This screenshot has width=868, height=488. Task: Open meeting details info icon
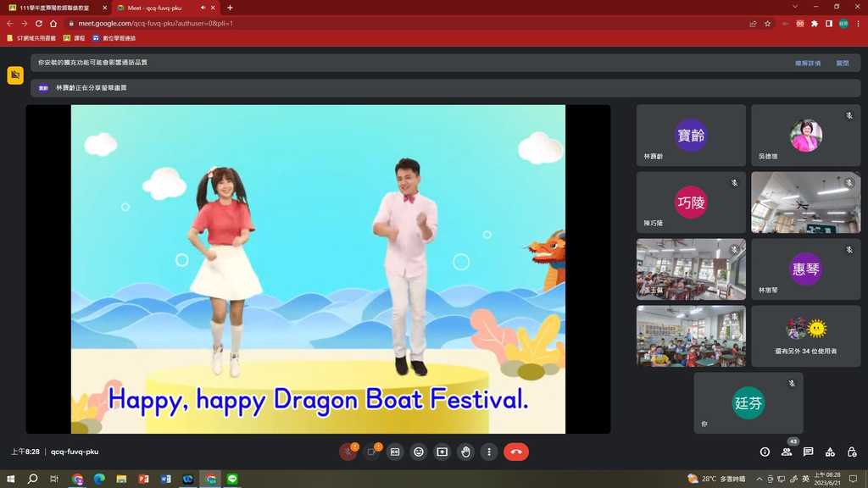click(x=765, y=452)
